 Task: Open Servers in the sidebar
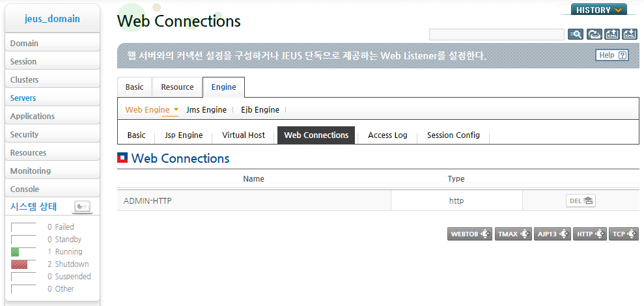[52, 98]
